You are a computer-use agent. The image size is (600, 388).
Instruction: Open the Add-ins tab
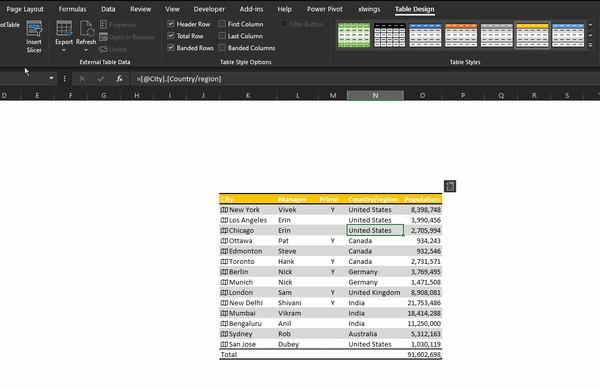[x=251, y=9]
